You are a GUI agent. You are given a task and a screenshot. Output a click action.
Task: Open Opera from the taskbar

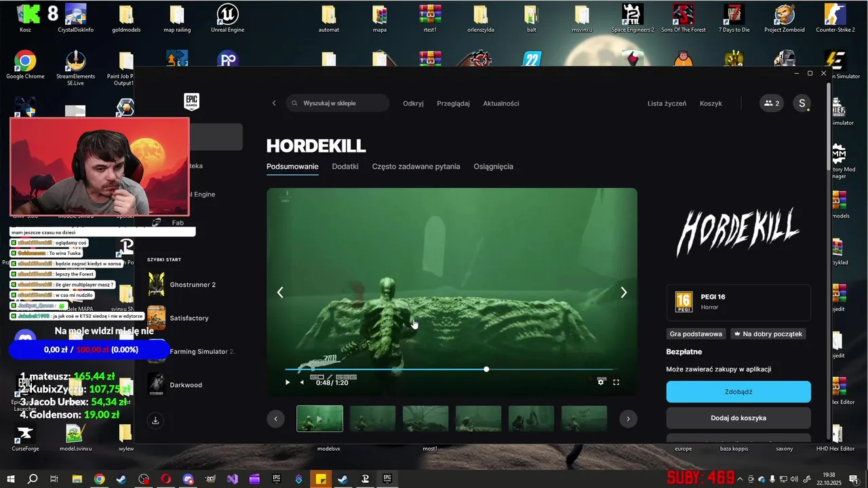[165, 479]
